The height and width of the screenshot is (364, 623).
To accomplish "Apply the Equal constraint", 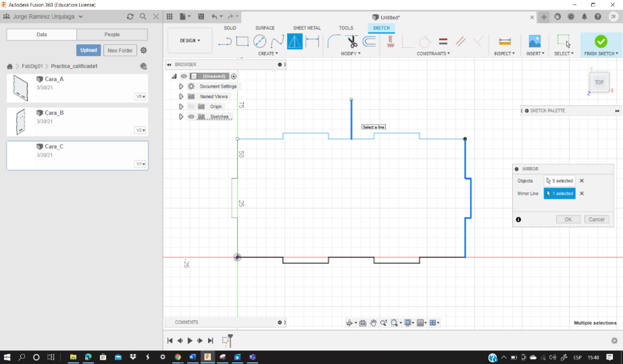I will (x=443, y=42).
